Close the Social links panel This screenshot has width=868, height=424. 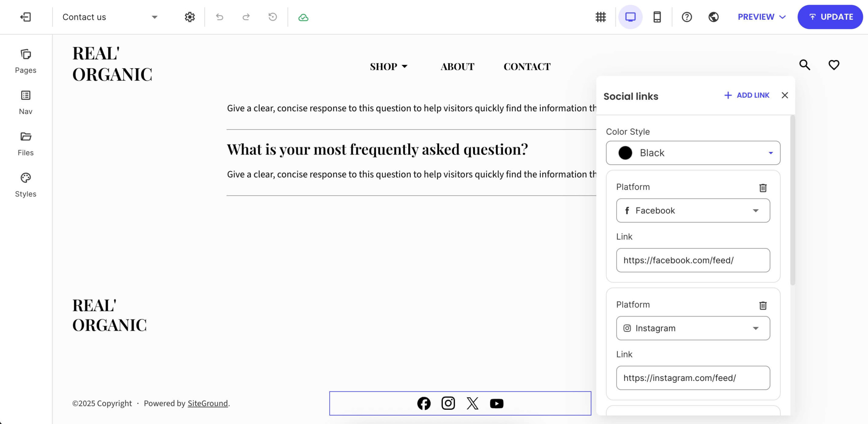tap(785, 95)
